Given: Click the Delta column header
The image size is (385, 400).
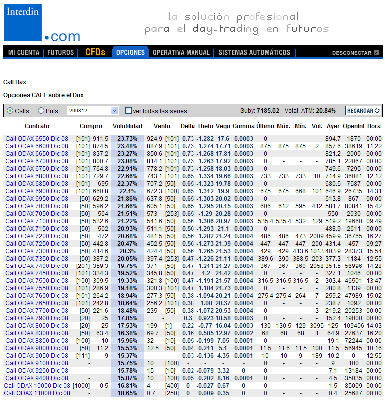Looking at the screenshot, I should pos(188,126).
